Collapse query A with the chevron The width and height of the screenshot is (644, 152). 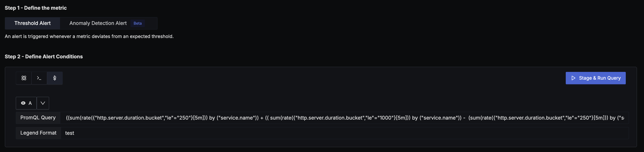[x=43, y=103]
